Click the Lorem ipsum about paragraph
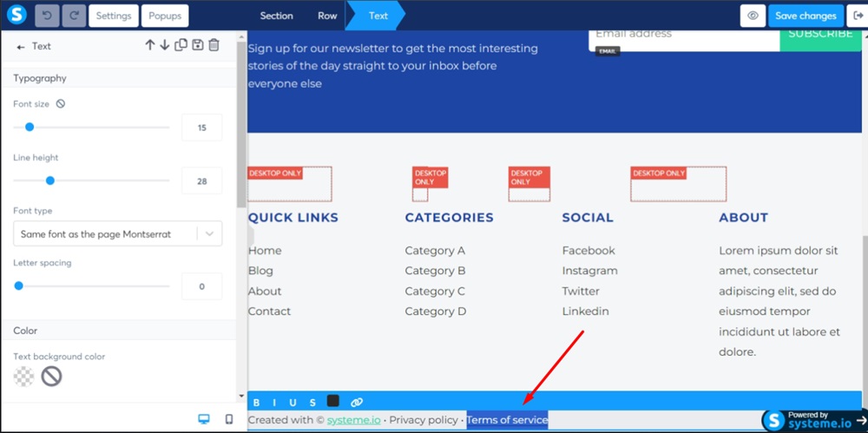 (779, 301)
